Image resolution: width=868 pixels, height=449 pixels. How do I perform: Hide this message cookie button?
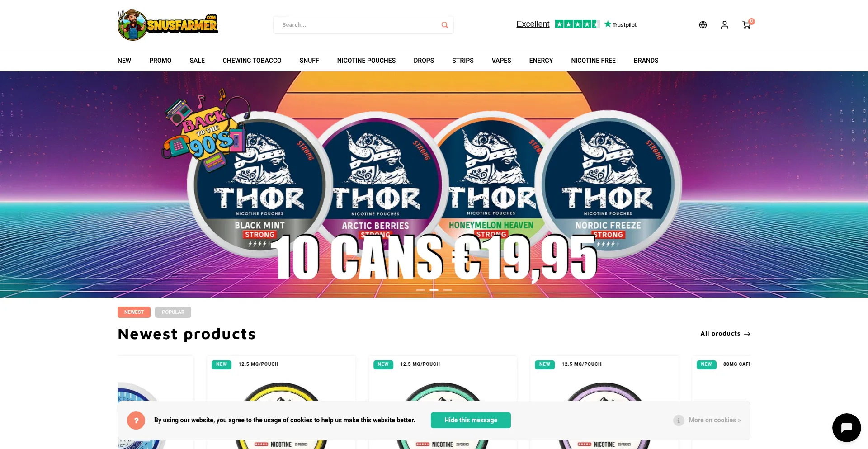471,420
